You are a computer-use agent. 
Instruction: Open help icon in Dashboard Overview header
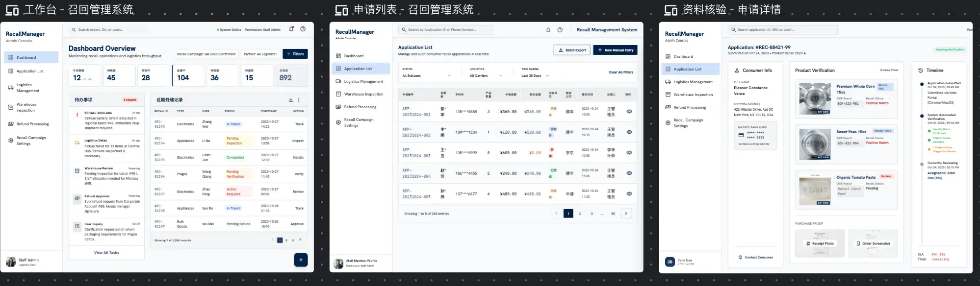pyautogui.click(x=303, y=29)
